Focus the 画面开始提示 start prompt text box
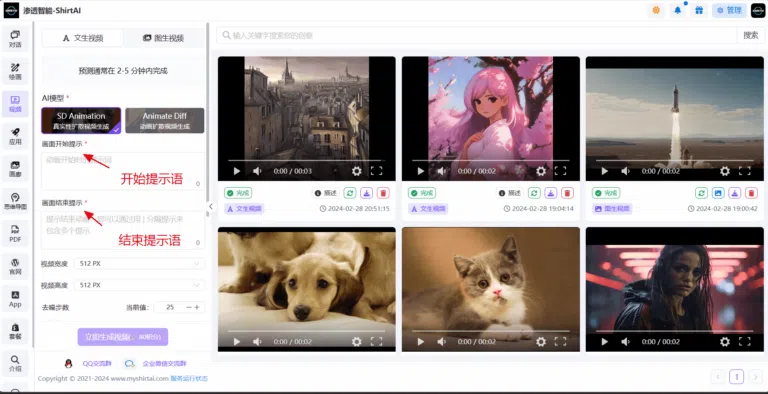Screen dimensions: 768x394 pyautogui.click(x=123, y=171)
